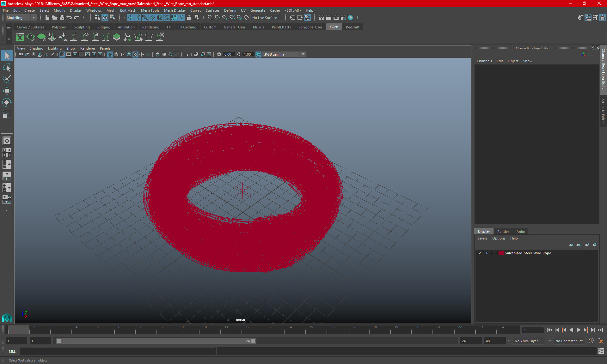
Task: Click Channels in Channel Box
Action: click(484, 61)
